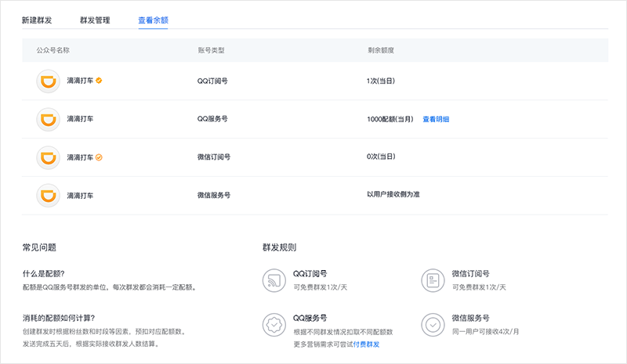This screenshot has height=364, width=627.
Task: Click the 公众号名称 column header
Action: (x=53, y=50)
